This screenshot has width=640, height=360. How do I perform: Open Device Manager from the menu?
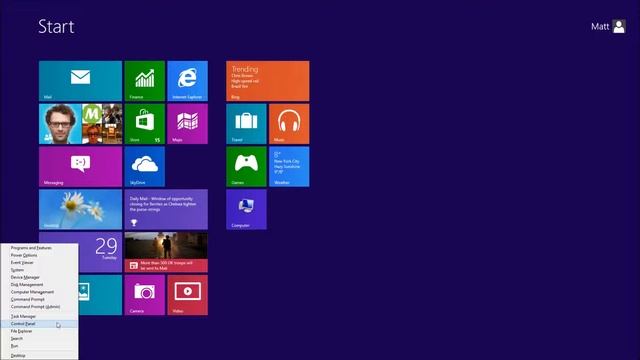tap(39, 277)
